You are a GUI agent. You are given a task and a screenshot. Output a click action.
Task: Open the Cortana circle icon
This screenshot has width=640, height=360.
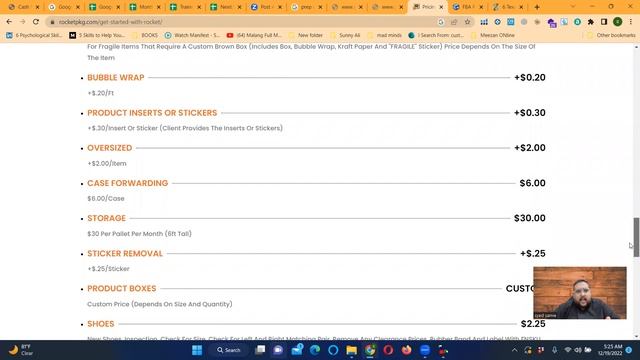pyautogui.click(x=333, y=350)
